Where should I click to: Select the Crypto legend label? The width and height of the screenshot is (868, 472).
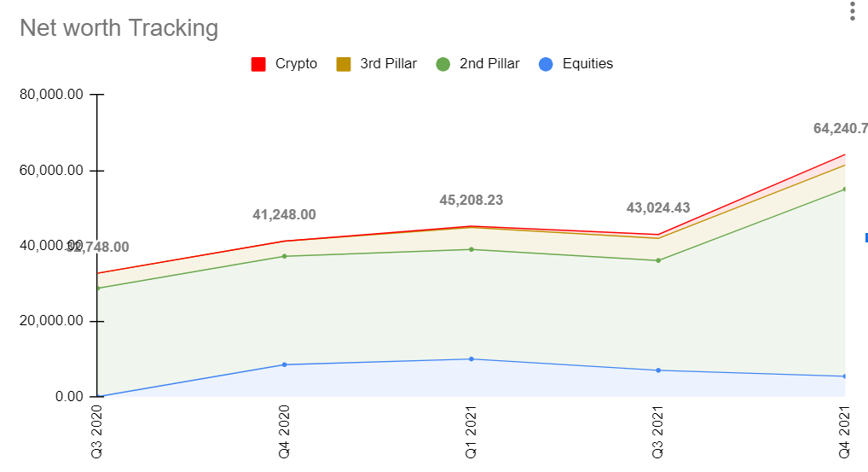(x=296, y=64)
